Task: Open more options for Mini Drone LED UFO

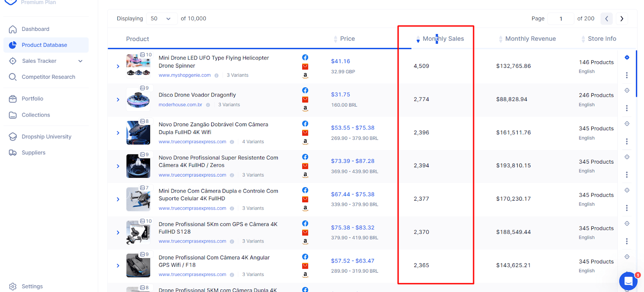Action: (627, 75)
